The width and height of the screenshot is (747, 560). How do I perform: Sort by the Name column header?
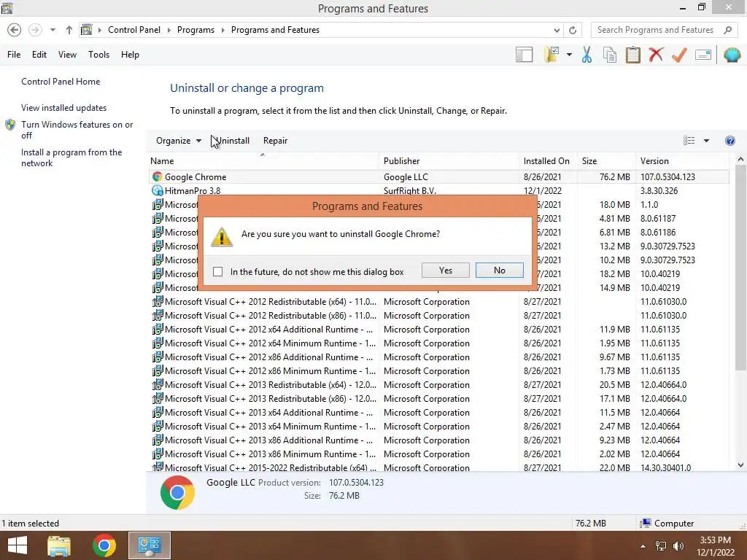(x=263, y=161)
